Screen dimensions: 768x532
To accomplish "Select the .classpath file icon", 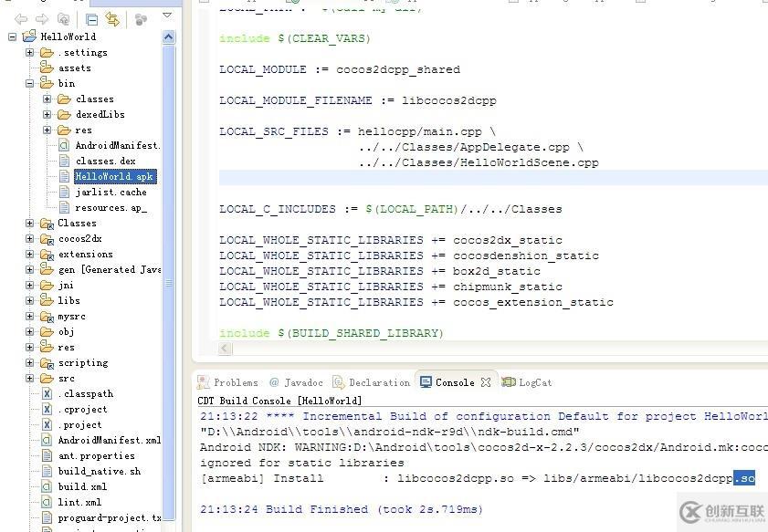I will coord(47,393).
